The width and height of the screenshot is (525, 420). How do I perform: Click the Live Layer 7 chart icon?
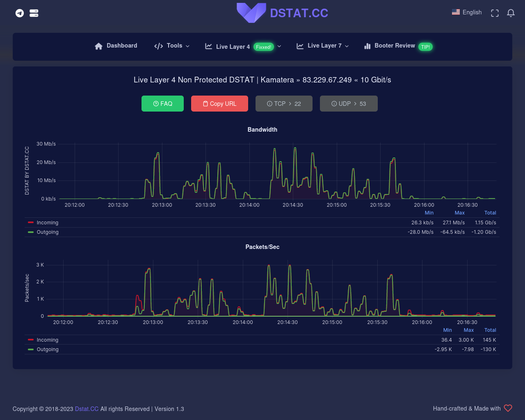click(x=300, y=46)
